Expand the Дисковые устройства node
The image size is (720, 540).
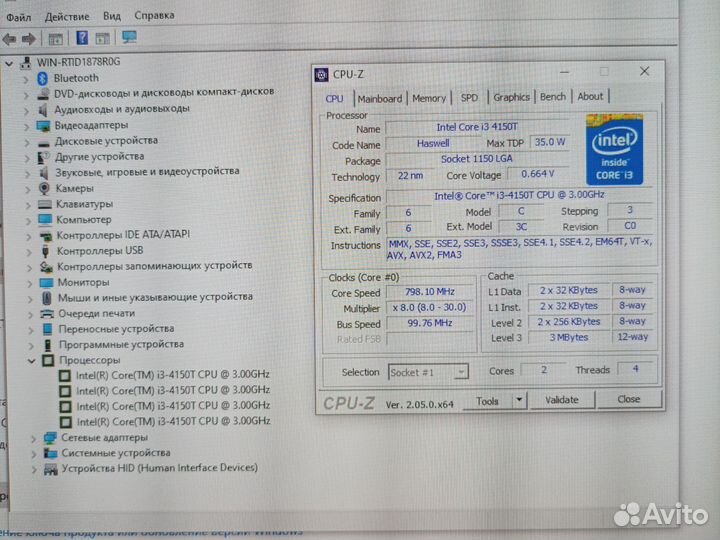coord(27,142)
